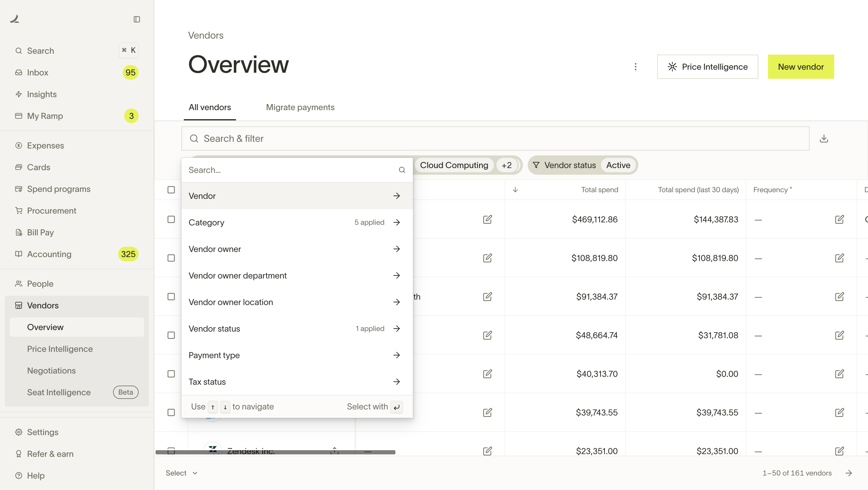Image resolution: width=868 pixels, height=490 pixels.
Task: Tick the checkbox on the second vendor row
Action: (171, 258)
